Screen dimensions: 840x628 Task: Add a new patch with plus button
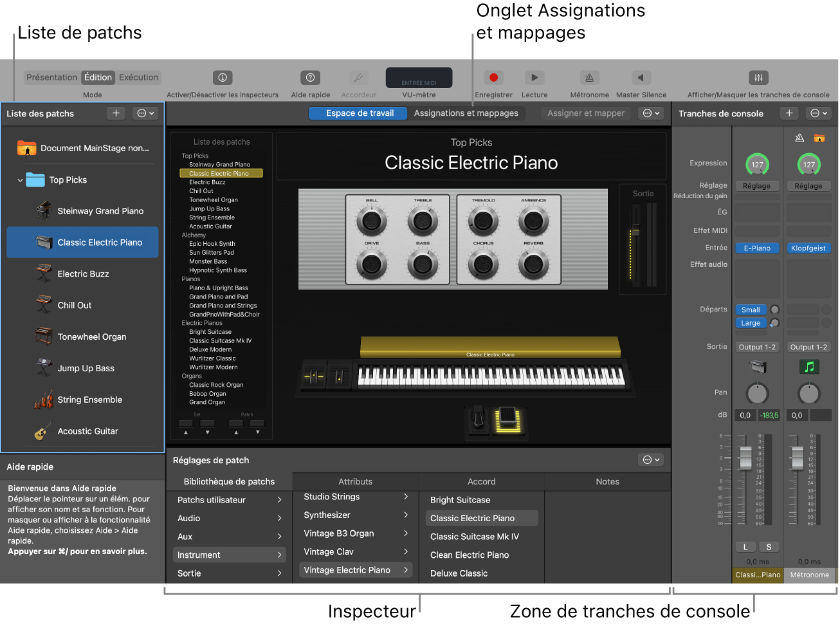pyautogui.click(x=116, y=113)
